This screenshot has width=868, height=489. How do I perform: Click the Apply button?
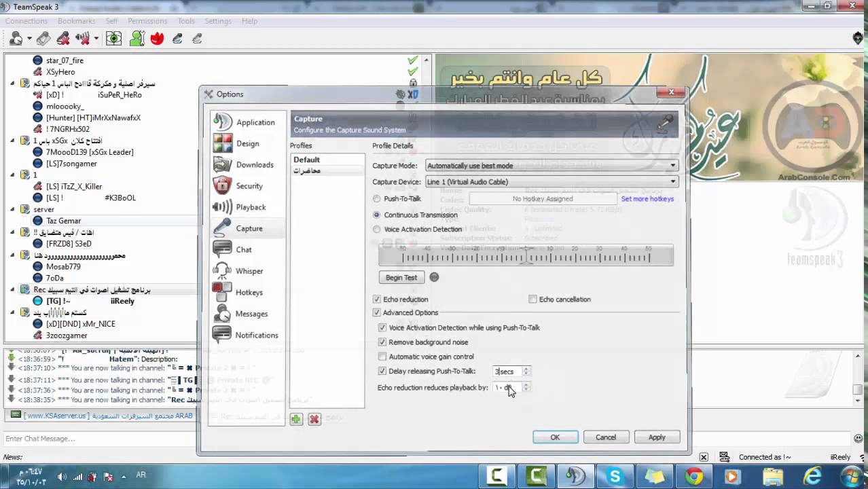click(657, 437)
